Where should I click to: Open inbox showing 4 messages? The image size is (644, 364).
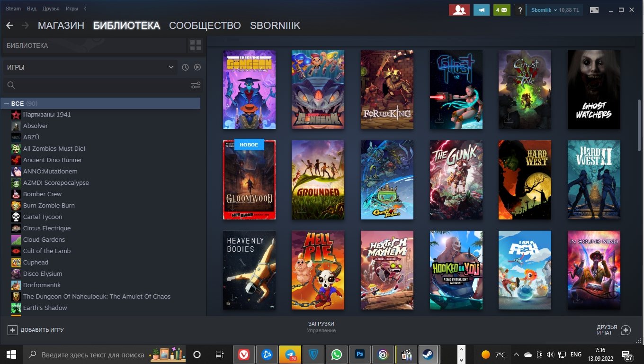pyautogui.click(x=502, y=9)
